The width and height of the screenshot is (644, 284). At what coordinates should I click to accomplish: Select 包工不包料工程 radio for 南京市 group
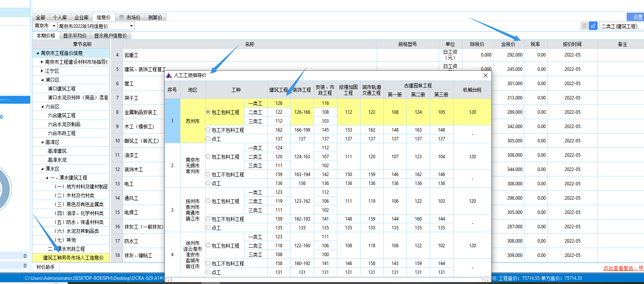click(208, 175)
